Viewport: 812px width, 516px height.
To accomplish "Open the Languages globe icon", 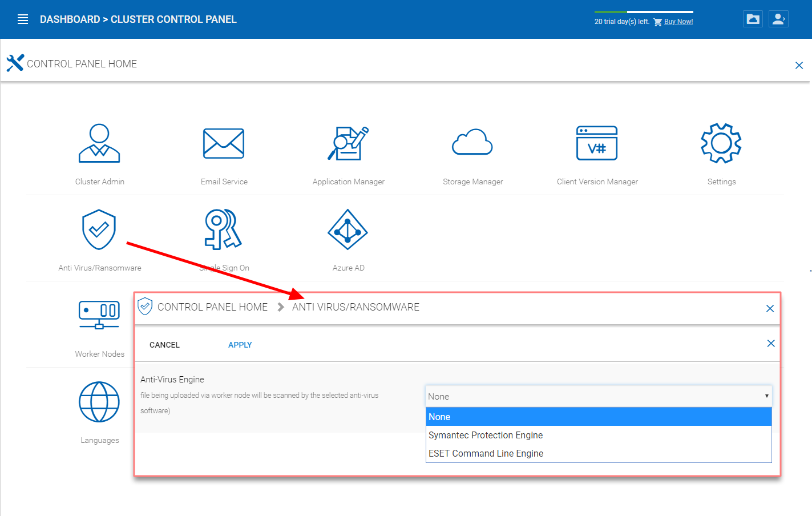I will [99, 402].
